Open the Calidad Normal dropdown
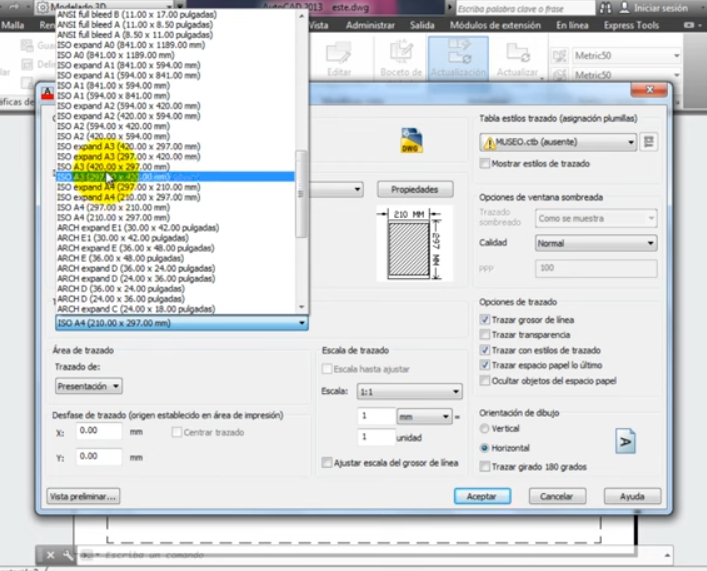The width and height of the screenshot is (707, 571). pyautogui.click(x=596, y=243)
